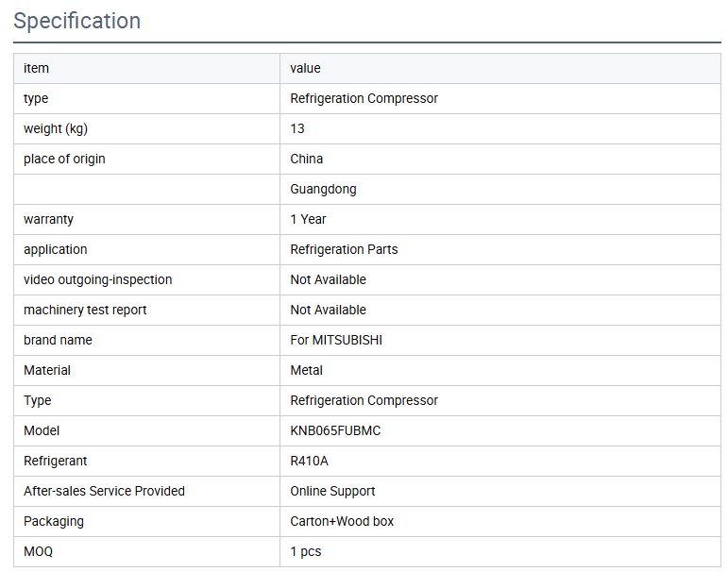Click the 'value' column header cell
Screen dimensions: 728x572
tap(305, 68)
